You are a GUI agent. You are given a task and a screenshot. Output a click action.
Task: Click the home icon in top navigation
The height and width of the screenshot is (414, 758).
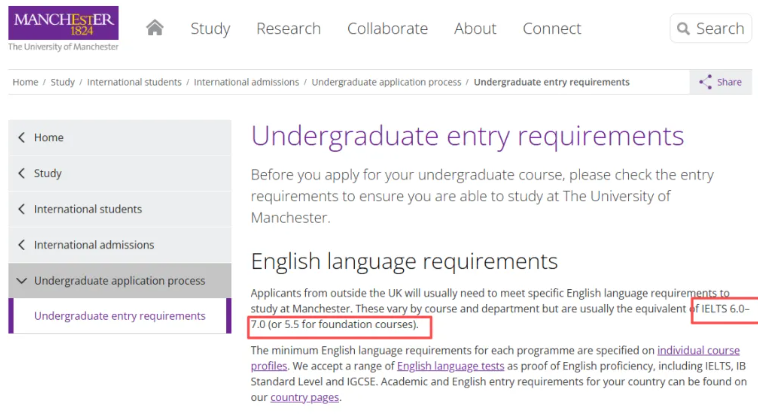coord(155,28)
